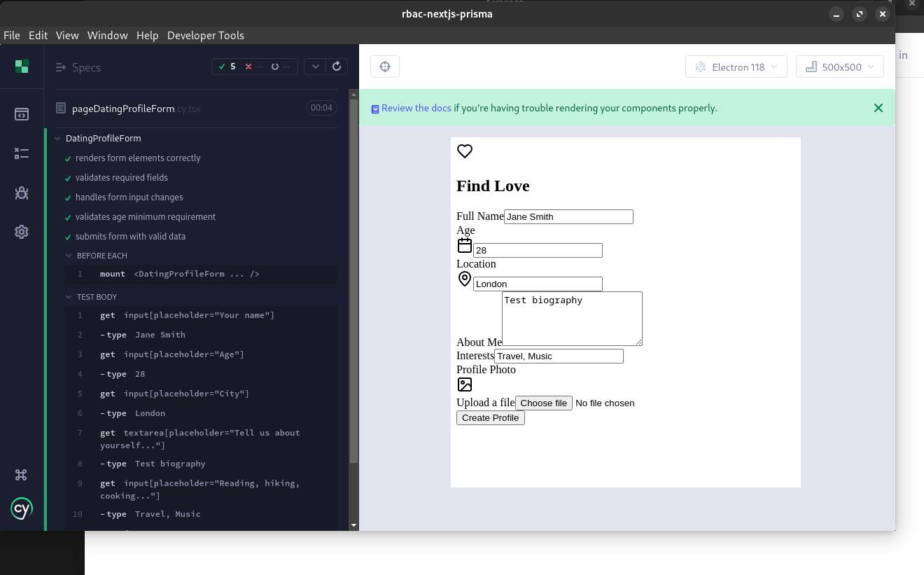Click the Create Profile button
This screenshot has height=575, width=924.
491,417
